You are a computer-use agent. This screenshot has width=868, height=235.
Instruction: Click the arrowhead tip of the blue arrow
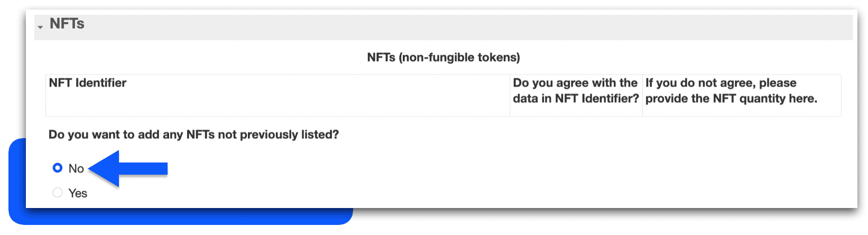click(x=91, y=168)
